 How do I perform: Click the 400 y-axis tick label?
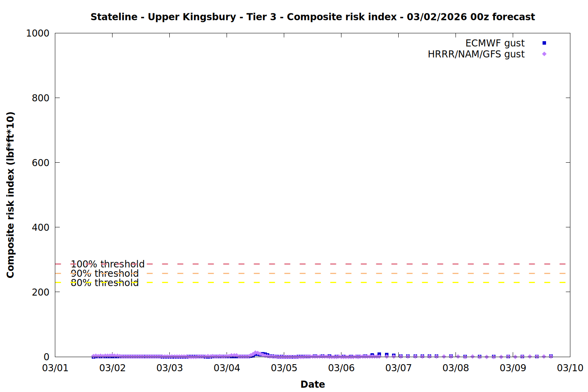point(40,227)
